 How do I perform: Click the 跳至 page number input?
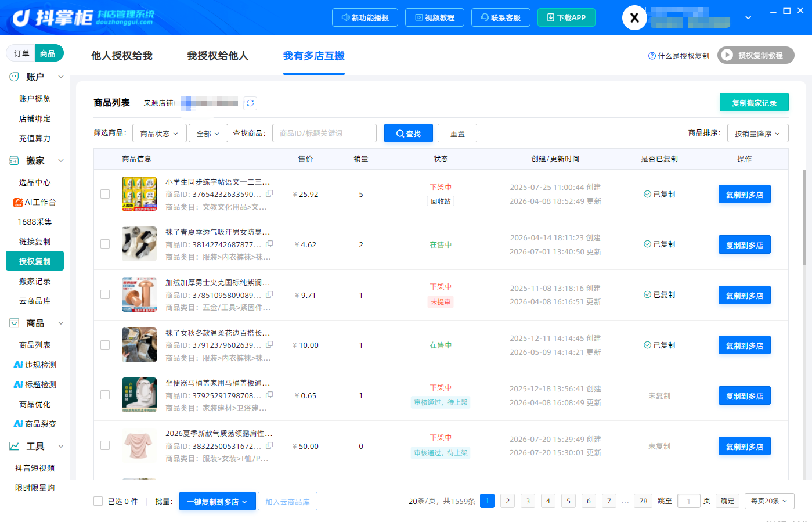click(x=689, y=501)
